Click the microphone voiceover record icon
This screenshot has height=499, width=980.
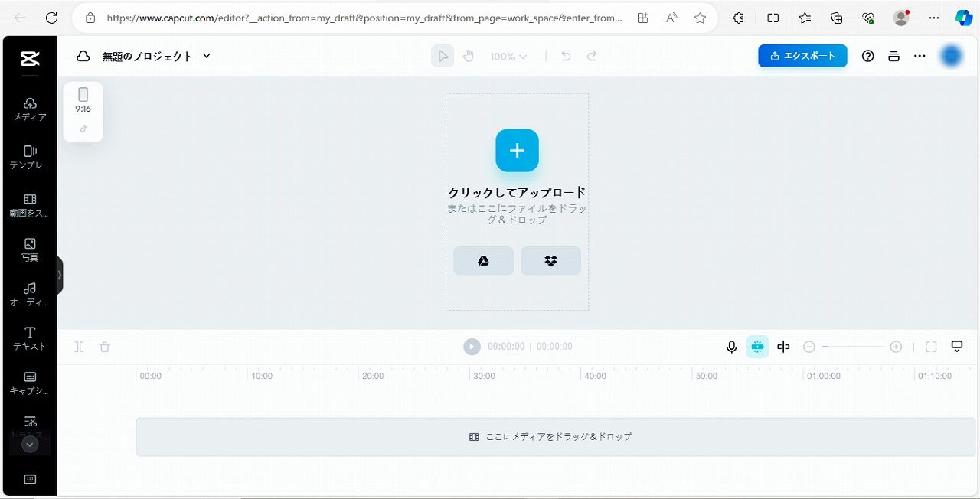tap(731, 347)
